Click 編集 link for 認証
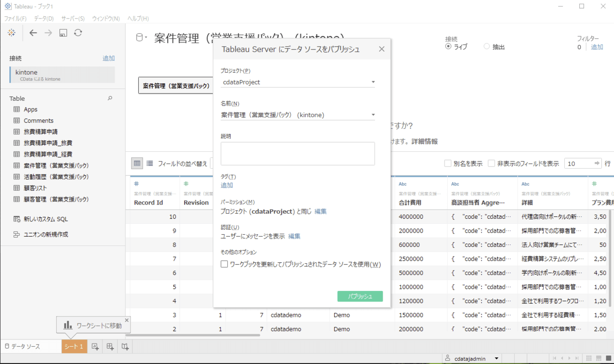The image size is (614, 364). coord(294,236)
